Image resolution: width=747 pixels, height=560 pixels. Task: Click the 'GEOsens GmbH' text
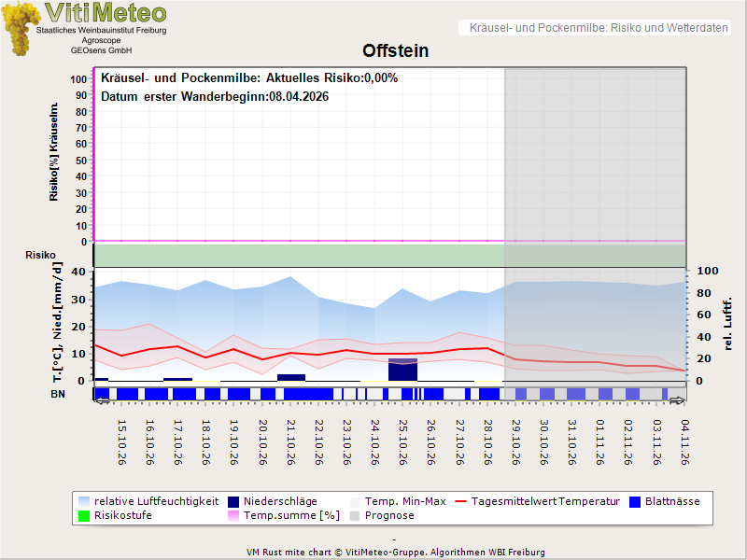102,50
